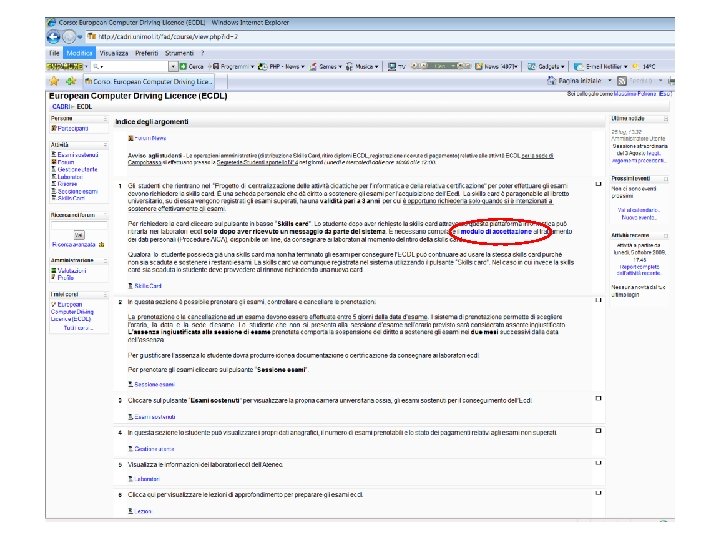Click the 14°C weather toolbar indicator
720x540 pixels.
[x=644, y=67]
